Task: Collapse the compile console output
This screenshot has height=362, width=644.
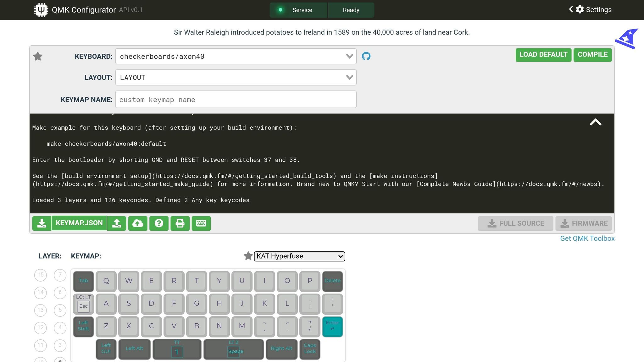Action: pos(596,123)
